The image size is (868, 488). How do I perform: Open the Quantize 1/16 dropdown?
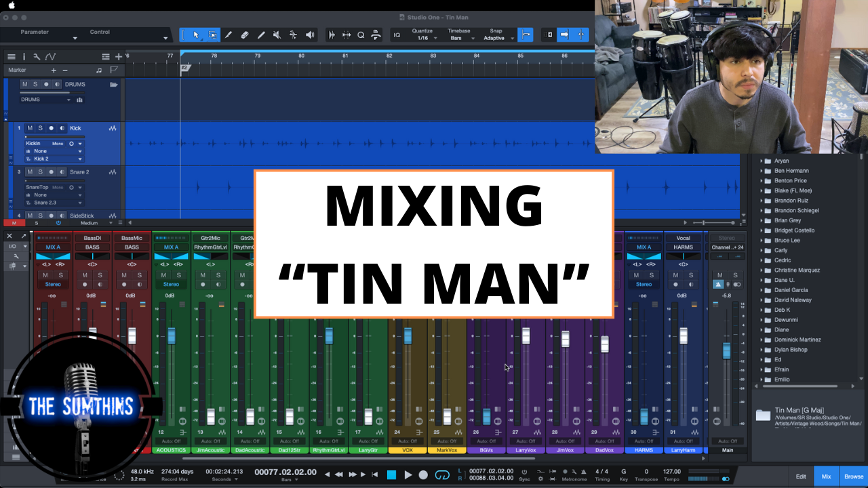(422, 38)
